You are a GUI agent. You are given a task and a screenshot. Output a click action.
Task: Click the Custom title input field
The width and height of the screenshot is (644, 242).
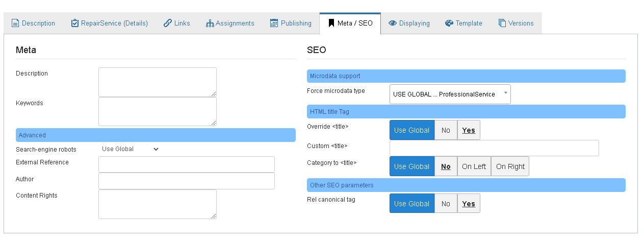(x=494, y=148)
